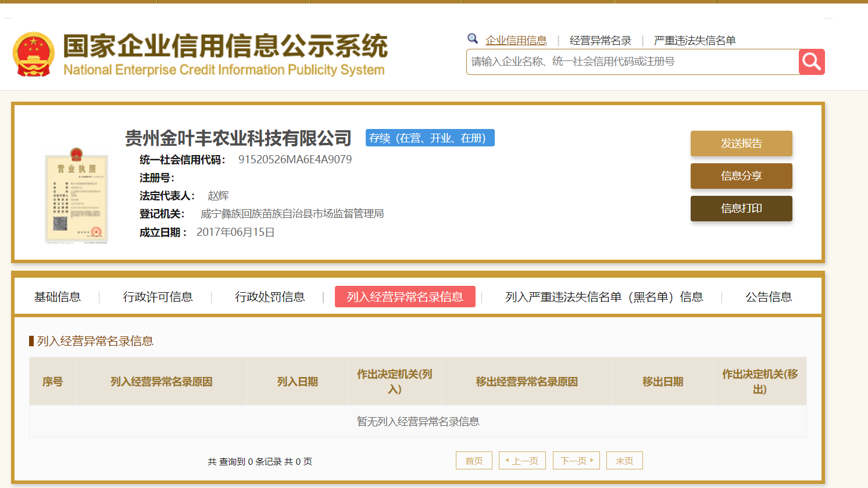
Task: Open the 行政许可信息 tab
Action: 158,297
